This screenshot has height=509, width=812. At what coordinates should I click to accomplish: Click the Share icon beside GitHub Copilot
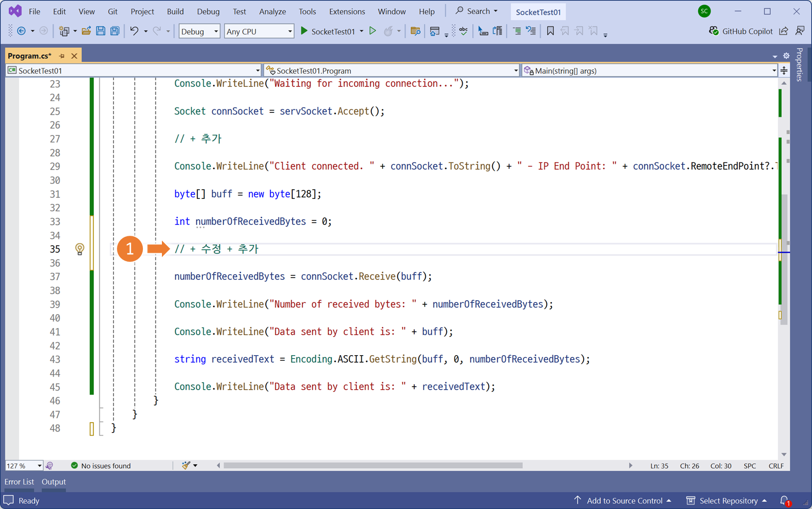784,31
